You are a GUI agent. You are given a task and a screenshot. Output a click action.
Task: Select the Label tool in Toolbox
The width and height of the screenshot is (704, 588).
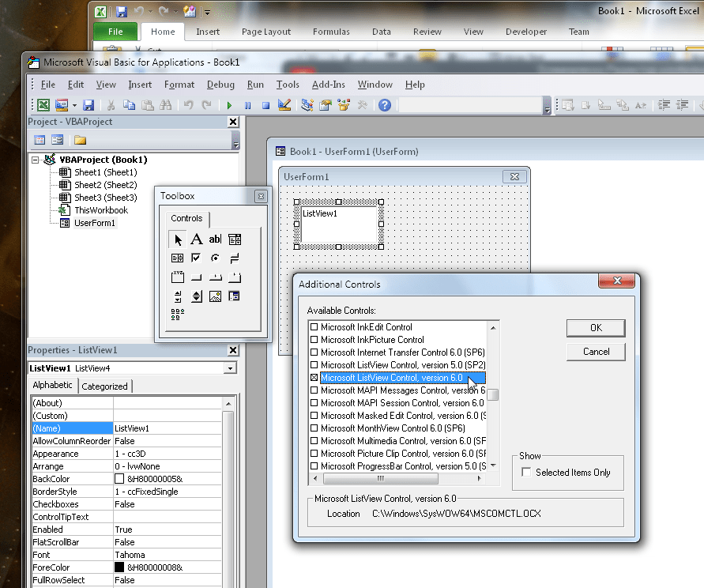coord(196,239)
